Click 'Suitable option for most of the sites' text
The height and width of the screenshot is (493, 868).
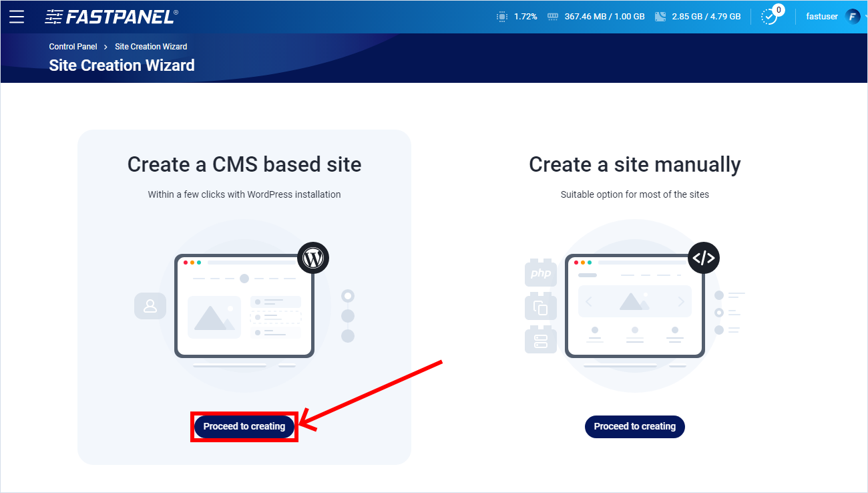point(635,194)
